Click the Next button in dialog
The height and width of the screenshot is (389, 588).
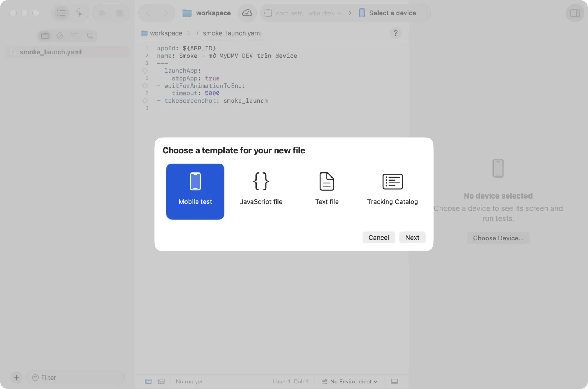412,238
